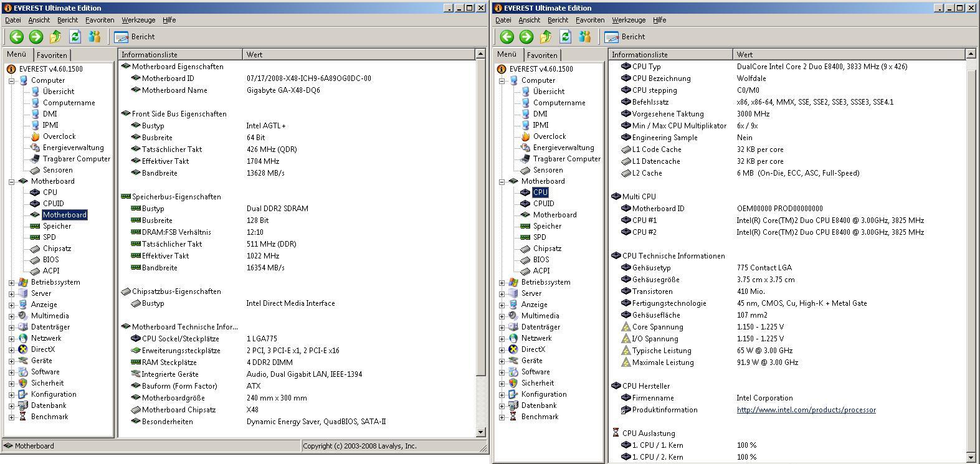
Task: Expand the Anzeige node in left tree
Action: click(x=11, y=305)
